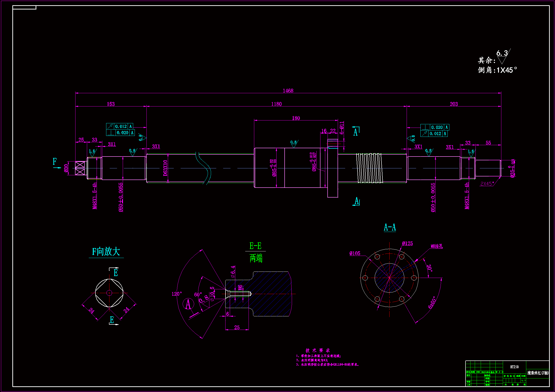Select the M6 thread label in E-E
The width and height of the screenshot is (555, 392).
240,287
